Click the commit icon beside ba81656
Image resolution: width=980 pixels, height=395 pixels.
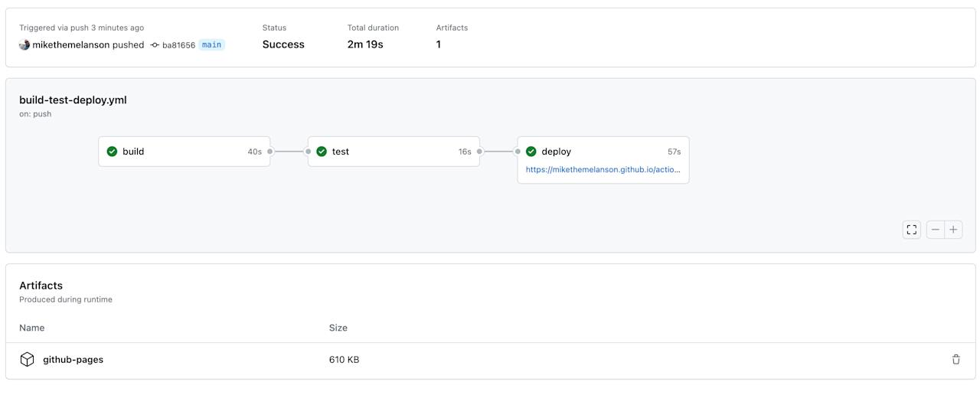155,45
